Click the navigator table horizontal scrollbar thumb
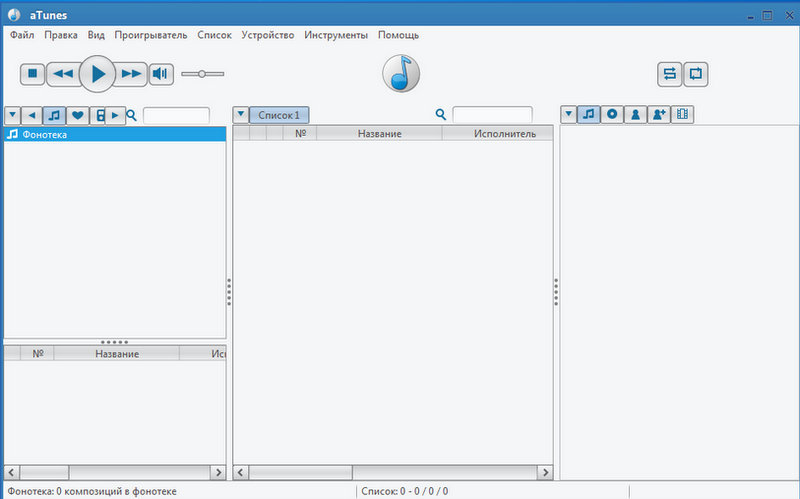 44,472
